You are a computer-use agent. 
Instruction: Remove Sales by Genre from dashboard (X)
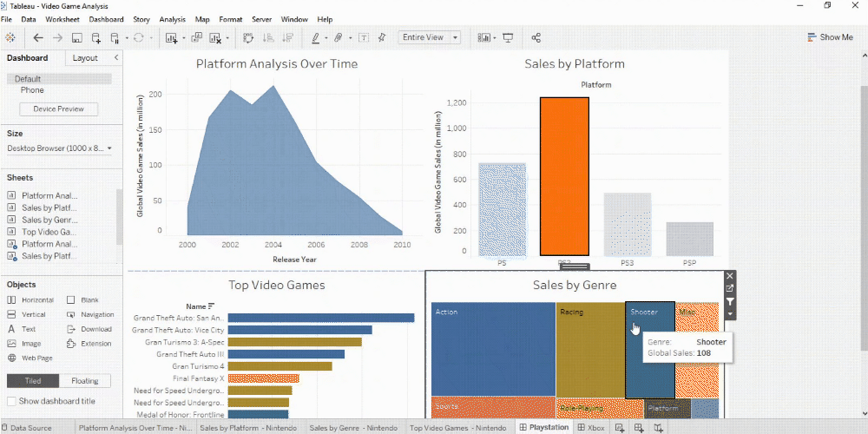pos(730,276)
